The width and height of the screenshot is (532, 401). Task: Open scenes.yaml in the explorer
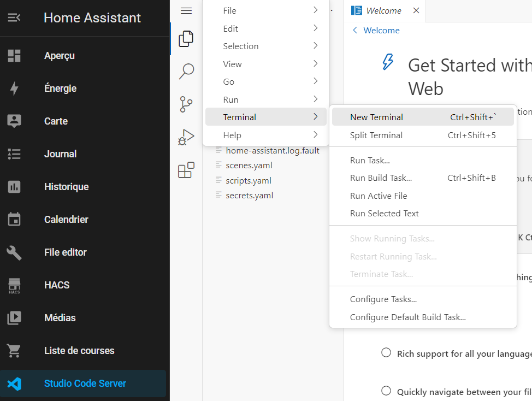click(249, 165)
